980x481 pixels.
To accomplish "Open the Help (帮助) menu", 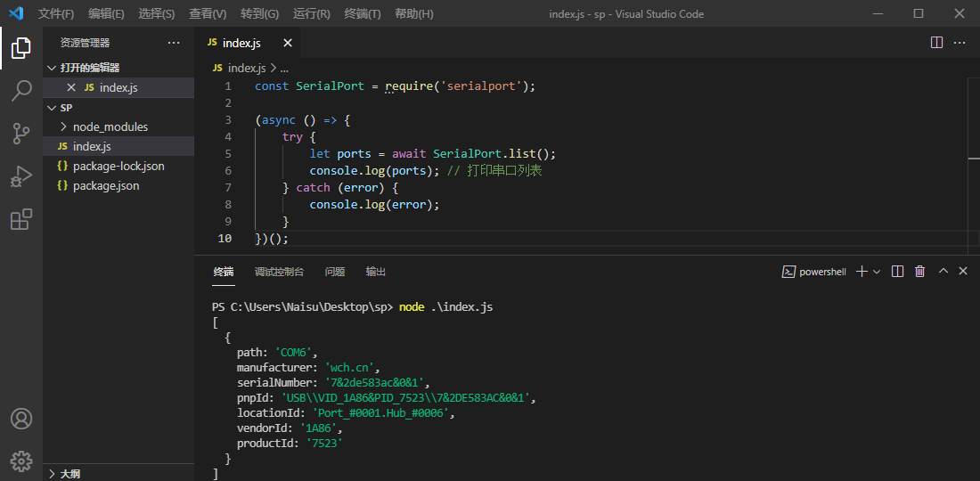I will coord(413,13).
